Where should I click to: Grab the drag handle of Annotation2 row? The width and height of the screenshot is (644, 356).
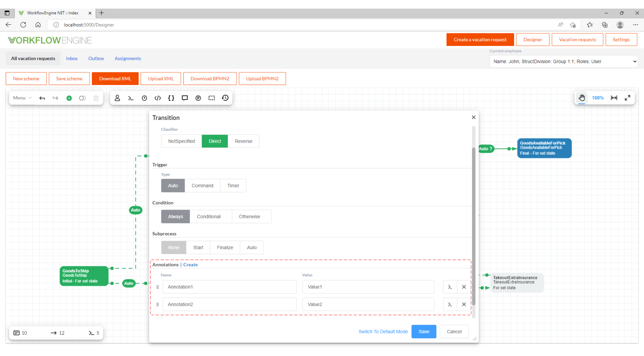pos(158,304)
